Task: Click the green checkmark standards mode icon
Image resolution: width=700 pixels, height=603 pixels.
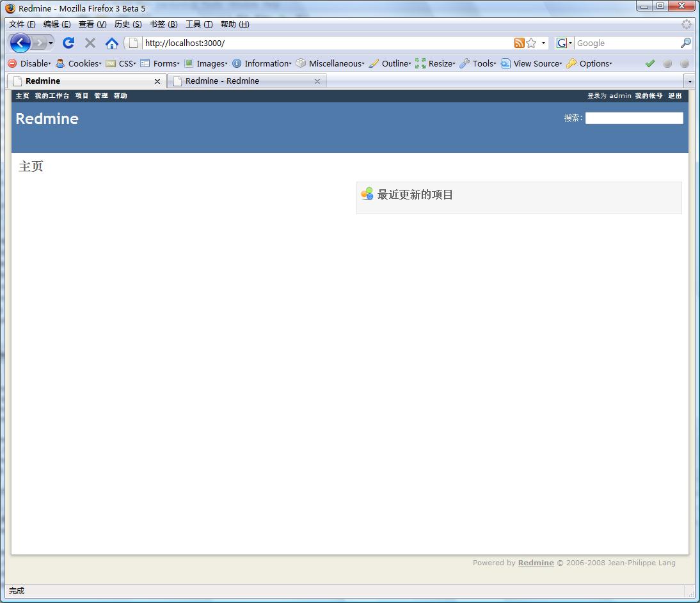Action: coord(650,63)
